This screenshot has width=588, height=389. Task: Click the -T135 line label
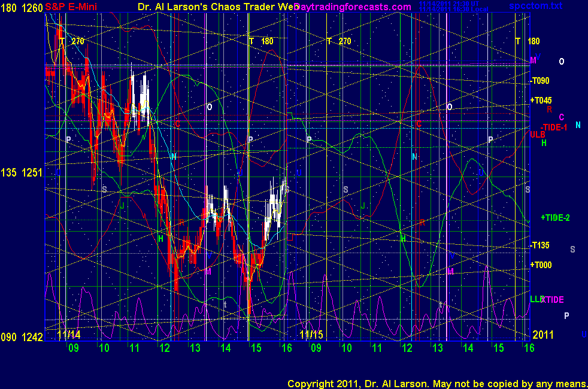pyautogui.click(x=539, y=245)
